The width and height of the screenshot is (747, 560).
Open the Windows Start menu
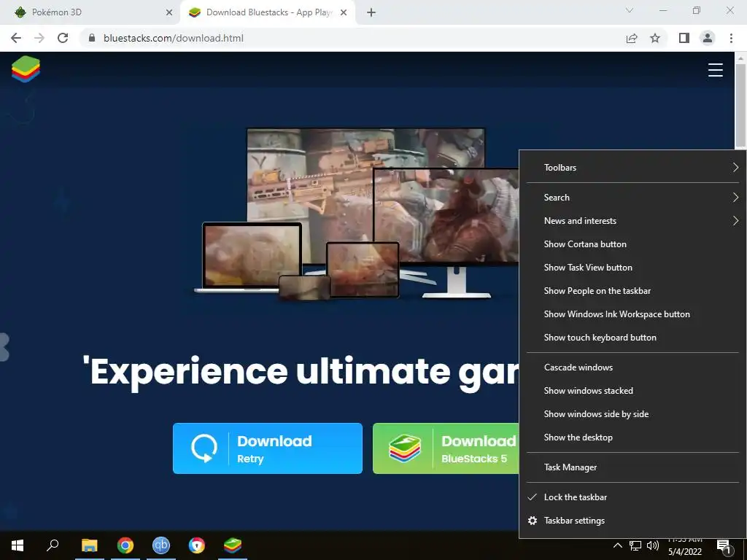pyautogui.click(x=18, y=545)
